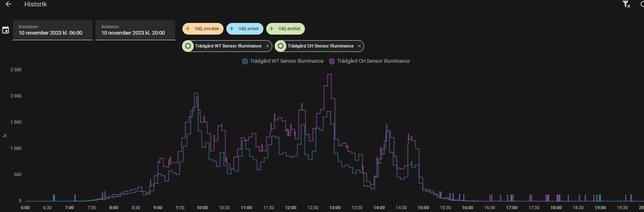The height and width of the screenshot is (212, 644).
Task: Click the blue WT legend color circle
Action: click(x=245, y=61)
